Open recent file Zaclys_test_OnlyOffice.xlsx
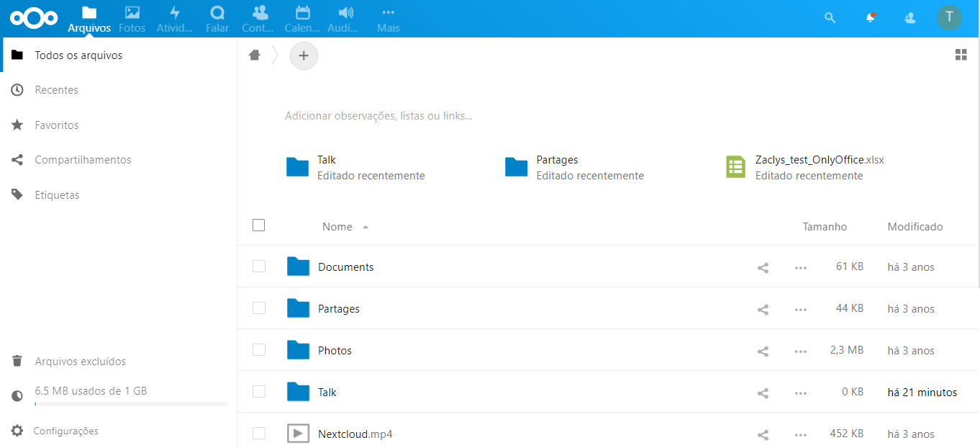The height and width of the screenshot is (448, 980). pos(804,167)
